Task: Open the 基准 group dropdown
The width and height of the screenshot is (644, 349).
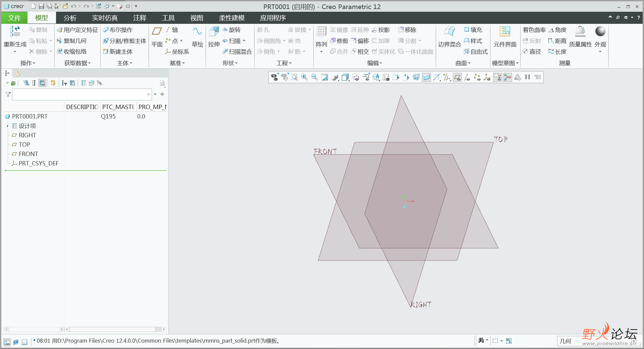Action: pos(177,63)
